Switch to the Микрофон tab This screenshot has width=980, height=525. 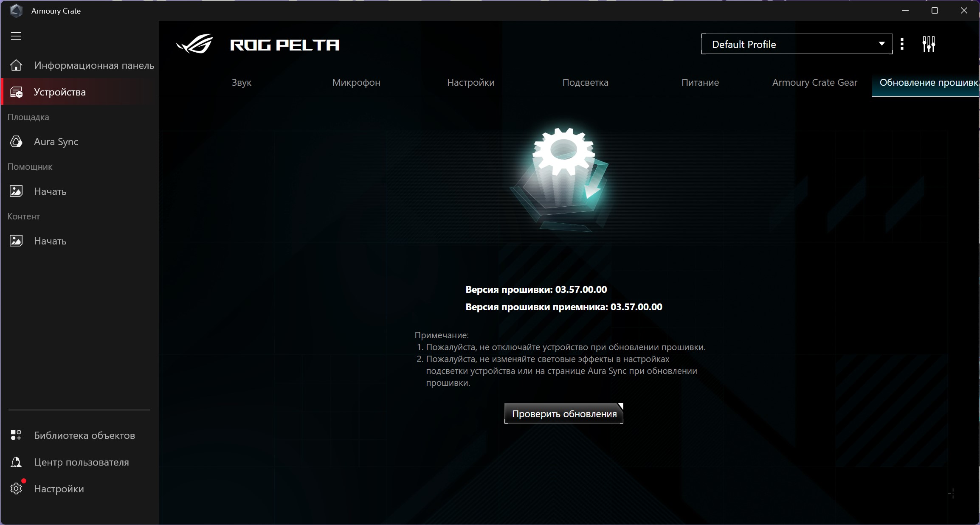(x=356, y=82)
